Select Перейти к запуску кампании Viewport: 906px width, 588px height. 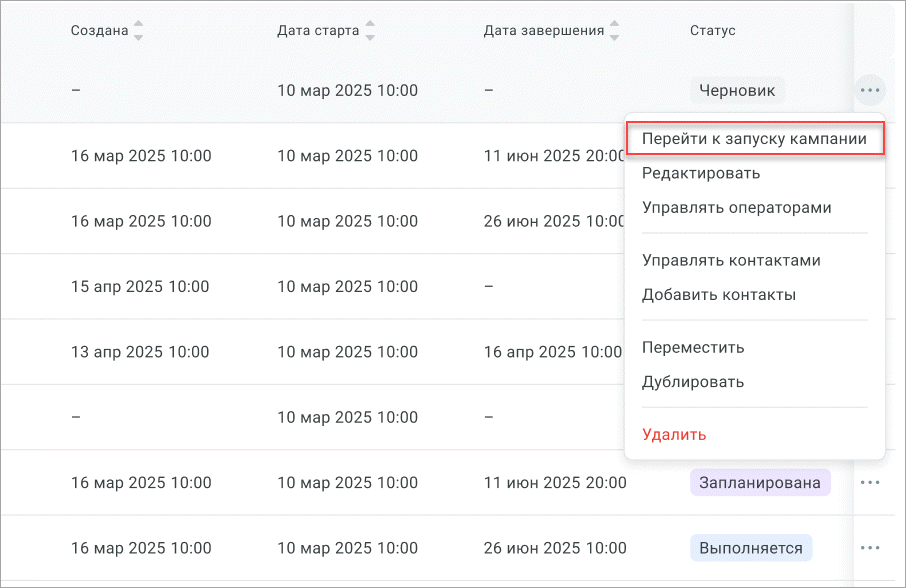[754, 139]
